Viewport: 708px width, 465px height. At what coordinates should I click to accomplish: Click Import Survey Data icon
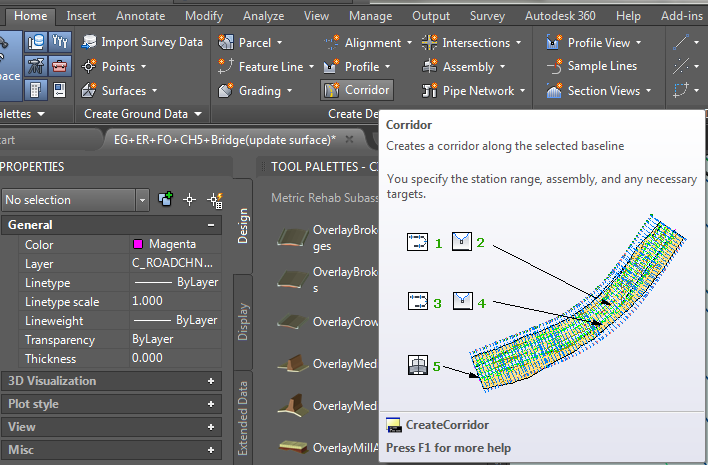click(x=89, y=42)
